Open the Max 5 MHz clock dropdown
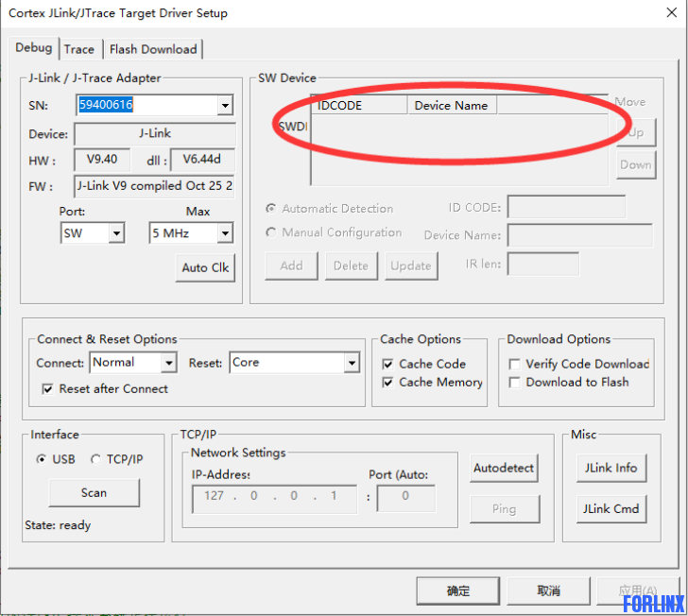 click(x=225, y=233)
